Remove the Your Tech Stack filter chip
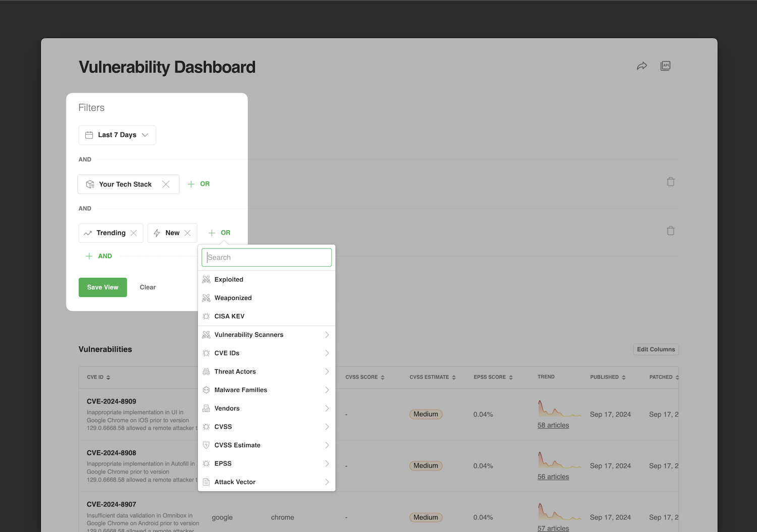Viewport: 757px width, 532px height. (x=166, y=184)
